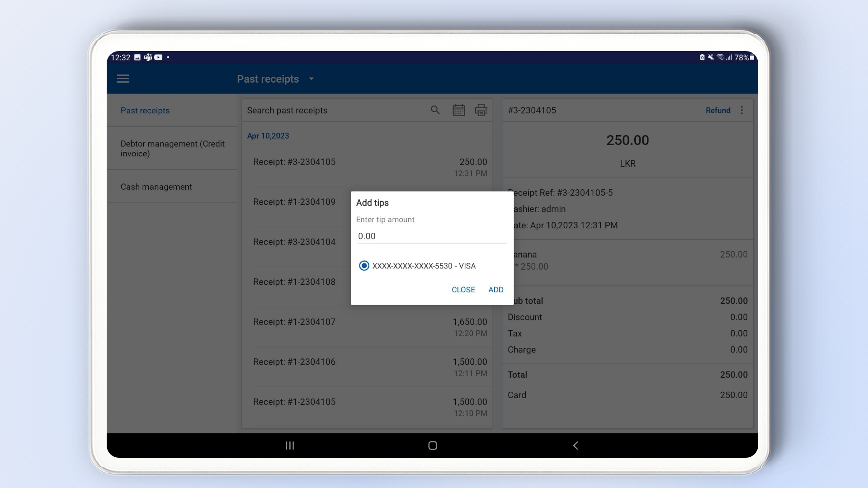The width and height of the screenshot is (868, 488).
Task: Select the XXXX-5530 VISA card radio button
Action: [364, 266]
